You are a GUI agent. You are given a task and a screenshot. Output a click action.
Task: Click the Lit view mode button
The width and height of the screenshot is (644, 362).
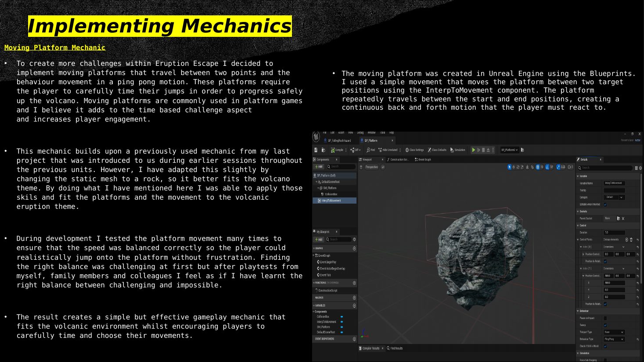[383, 167]
